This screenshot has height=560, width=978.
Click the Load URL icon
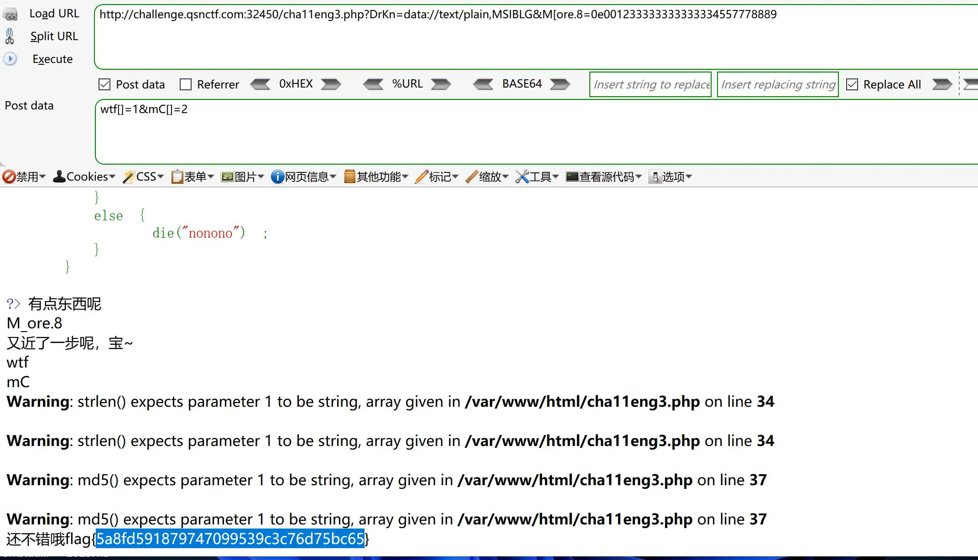pyautogui.click(x=10, y=14)
